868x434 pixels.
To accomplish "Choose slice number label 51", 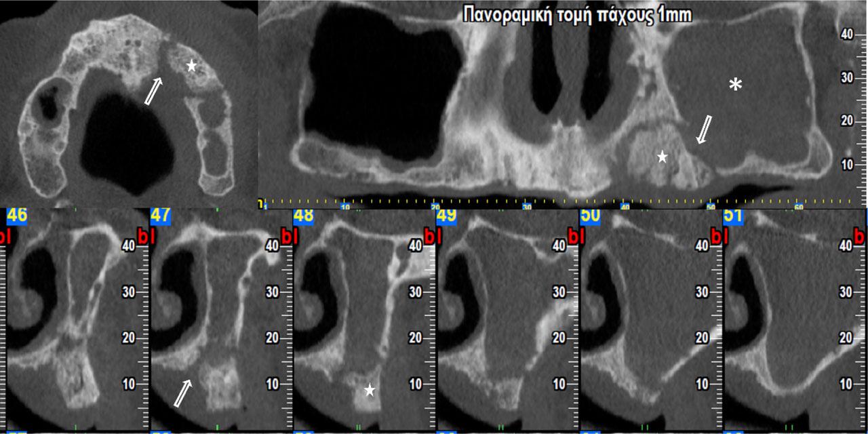I will click(734, 217).
